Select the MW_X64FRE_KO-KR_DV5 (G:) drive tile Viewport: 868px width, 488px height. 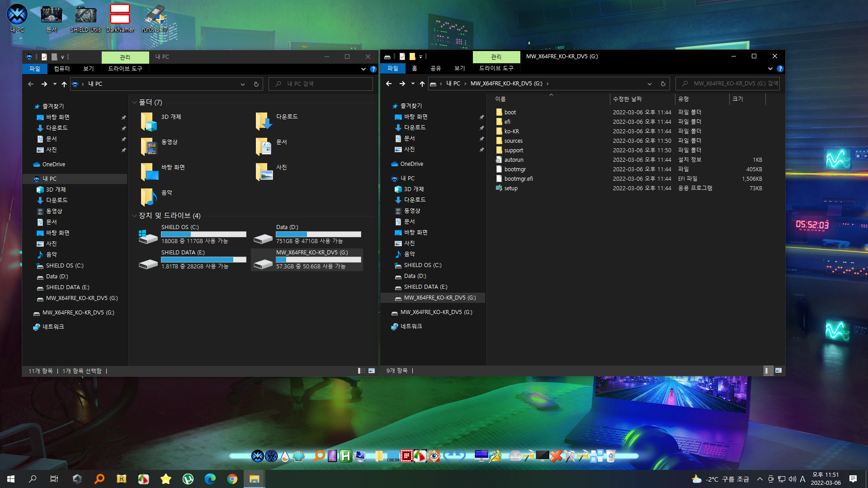click(307, 259)
